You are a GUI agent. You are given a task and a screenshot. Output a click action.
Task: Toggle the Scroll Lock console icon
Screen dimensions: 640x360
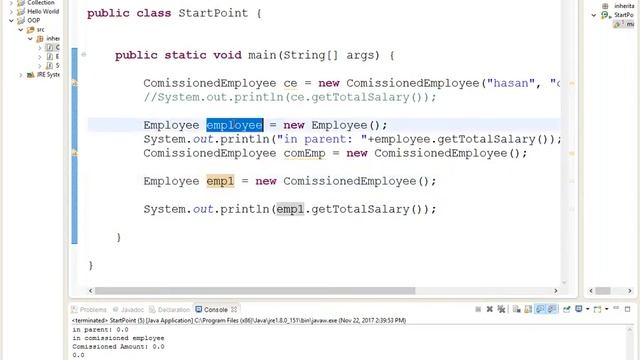[528, 309]
